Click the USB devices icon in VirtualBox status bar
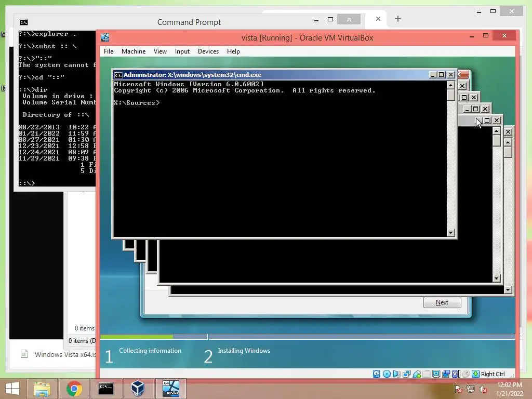 (x=417, y=374)
